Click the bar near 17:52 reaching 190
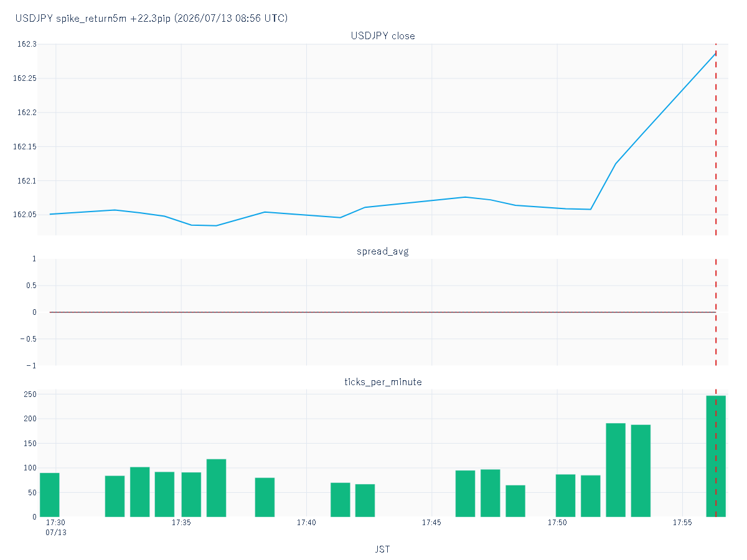The width and height of the screenshot is (747, 560). (616, 470)
